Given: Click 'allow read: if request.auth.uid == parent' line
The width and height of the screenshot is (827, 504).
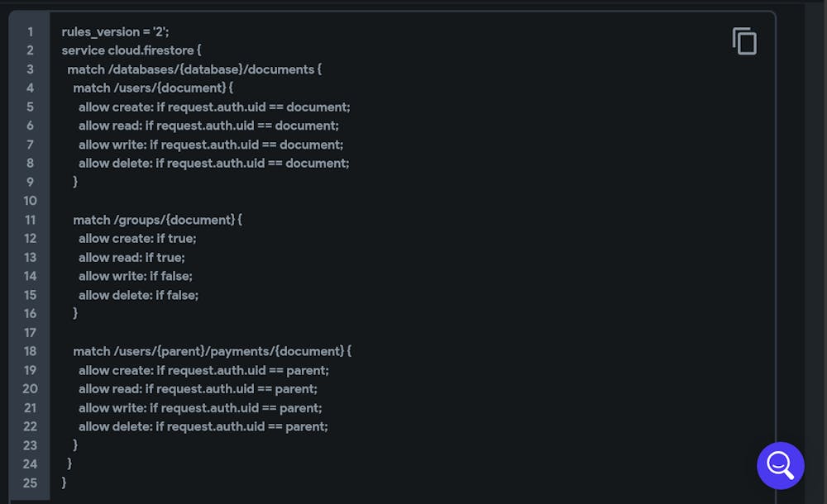Looking at the screenshot, I should (198, 389).
